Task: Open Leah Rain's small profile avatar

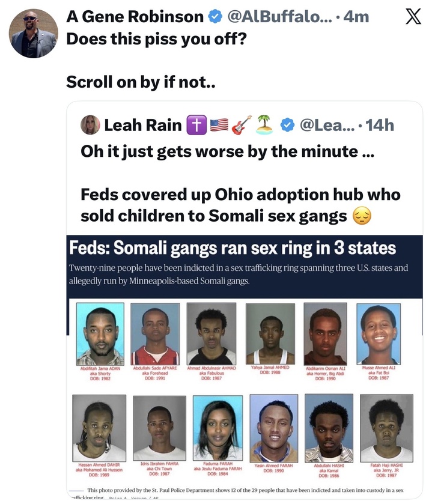Action: click(x=91, y=124)
